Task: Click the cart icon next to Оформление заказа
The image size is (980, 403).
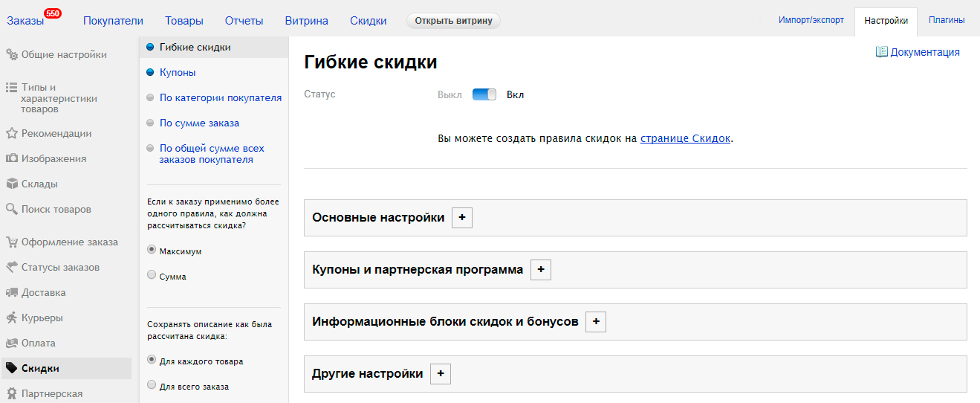Action: (x=12, y=242)
